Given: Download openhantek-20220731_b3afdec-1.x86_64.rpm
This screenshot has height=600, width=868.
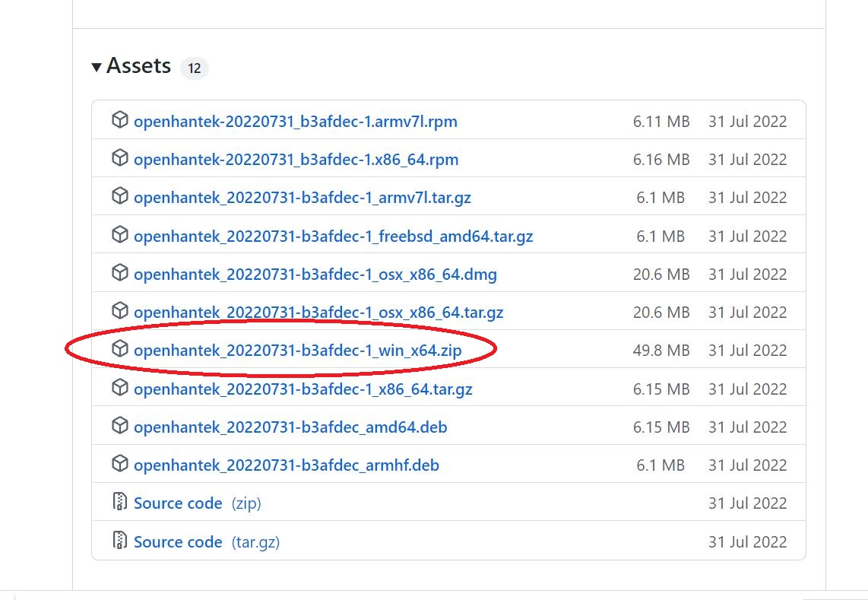Looking at the screenshot, I should click(x=296, y=160).
